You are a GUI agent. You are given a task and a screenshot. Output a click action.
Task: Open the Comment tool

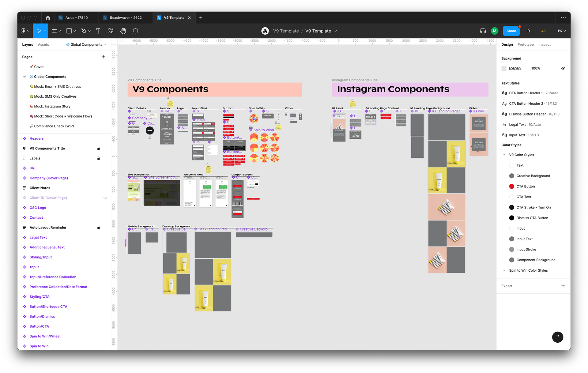(x=135, y=31)
